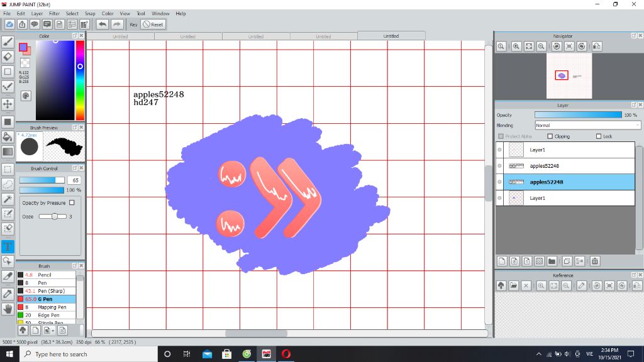Select the Select Eraser tool
The image size is (644, 362).
coord(8,228)
